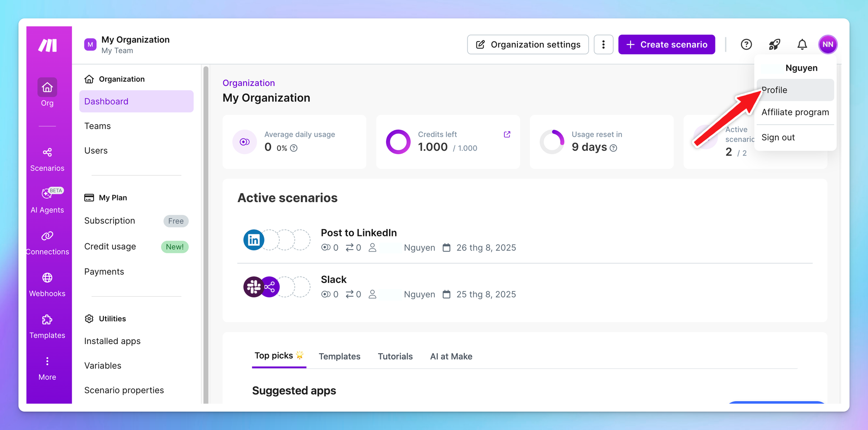Click the New! badge on Credit usage
The height and width of the screenshot is (430, 868).
(175, 247)
